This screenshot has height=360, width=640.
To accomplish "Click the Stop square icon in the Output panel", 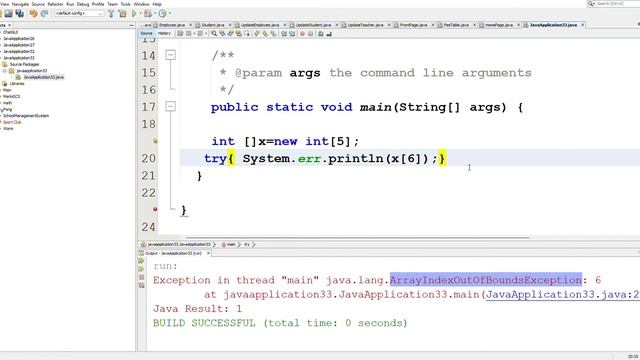I will pos(141,277).
